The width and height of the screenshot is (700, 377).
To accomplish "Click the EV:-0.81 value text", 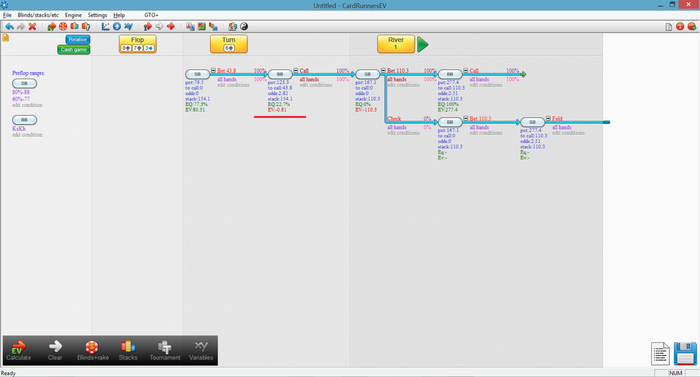I will tap(277, 110).
